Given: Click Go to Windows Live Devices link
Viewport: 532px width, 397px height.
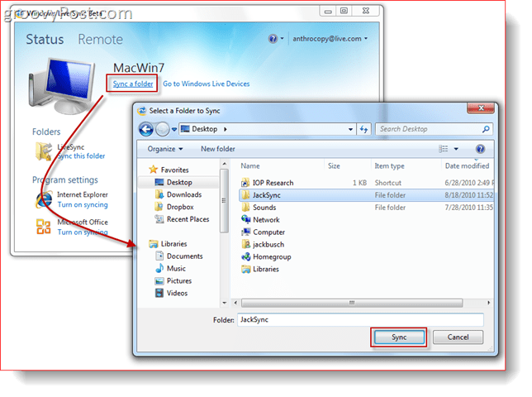Looking at the screenshot, I should [207, 84].
